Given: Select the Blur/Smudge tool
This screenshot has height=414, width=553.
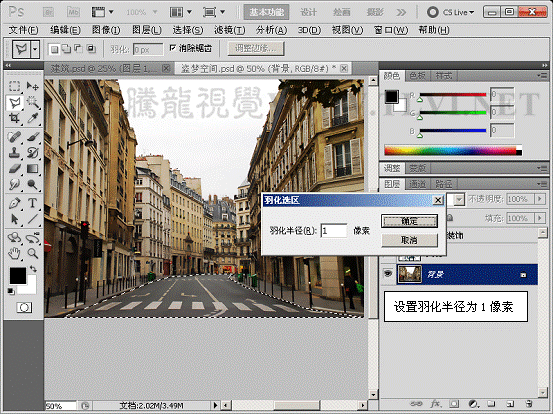Looking at the screenshot, I should pyautogui.click(x=14, y=184).
